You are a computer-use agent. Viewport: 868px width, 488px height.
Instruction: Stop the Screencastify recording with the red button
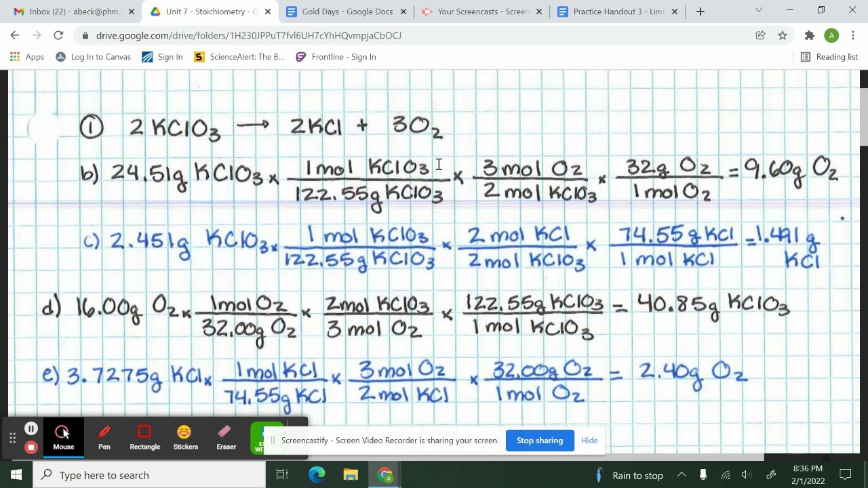coord(31,447)
